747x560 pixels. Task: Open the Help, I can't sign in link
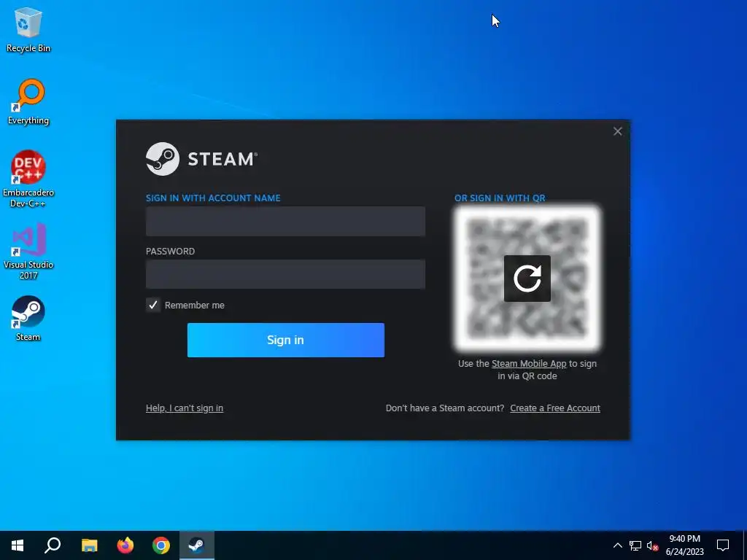point(185,408)
